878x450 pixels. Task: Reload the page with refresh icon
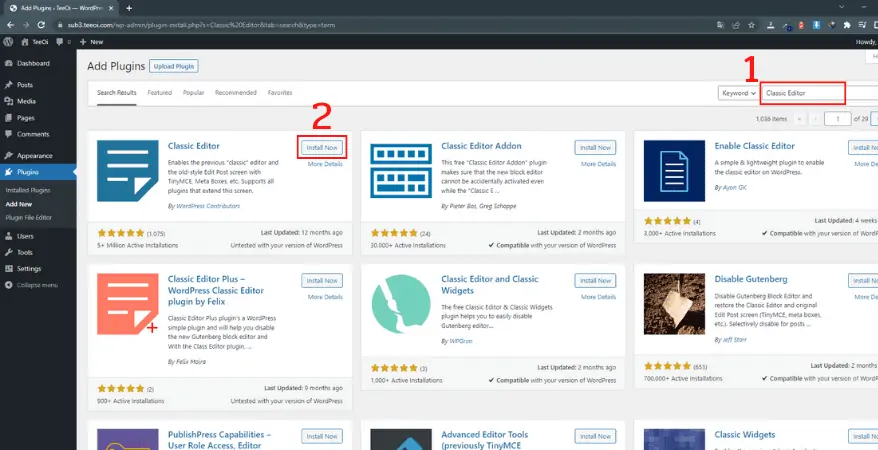coord(41,25)
